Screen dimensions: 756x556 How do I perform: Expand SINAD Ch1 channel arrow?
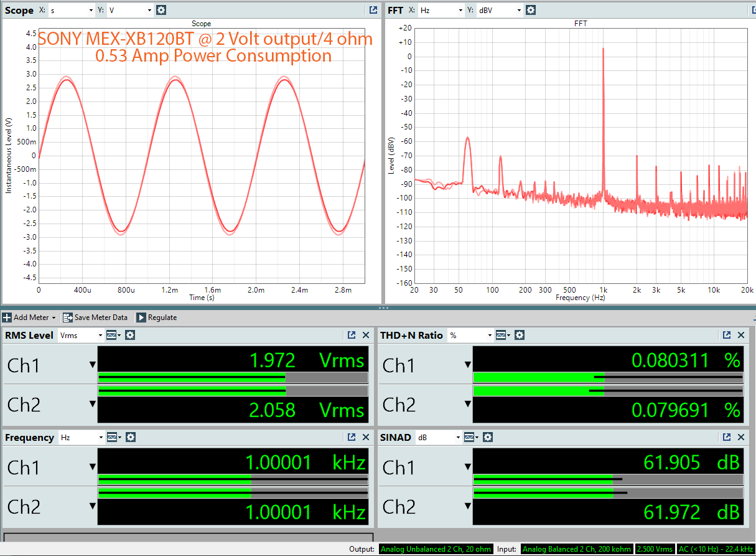click(x=468, y=467)
